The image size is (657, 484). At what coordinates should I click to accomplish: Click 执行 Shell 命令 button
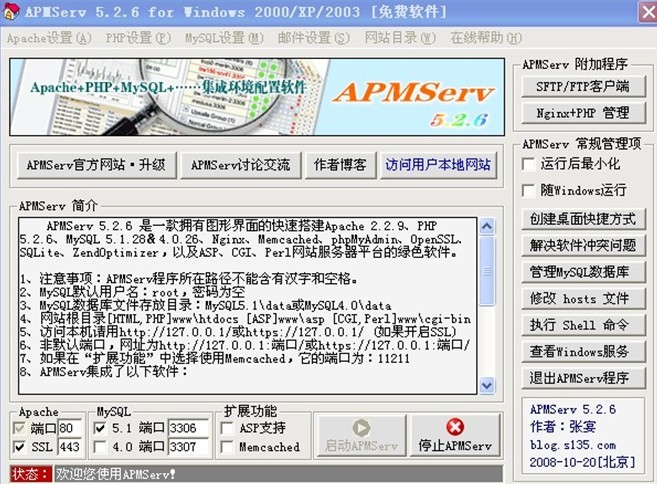583,325
